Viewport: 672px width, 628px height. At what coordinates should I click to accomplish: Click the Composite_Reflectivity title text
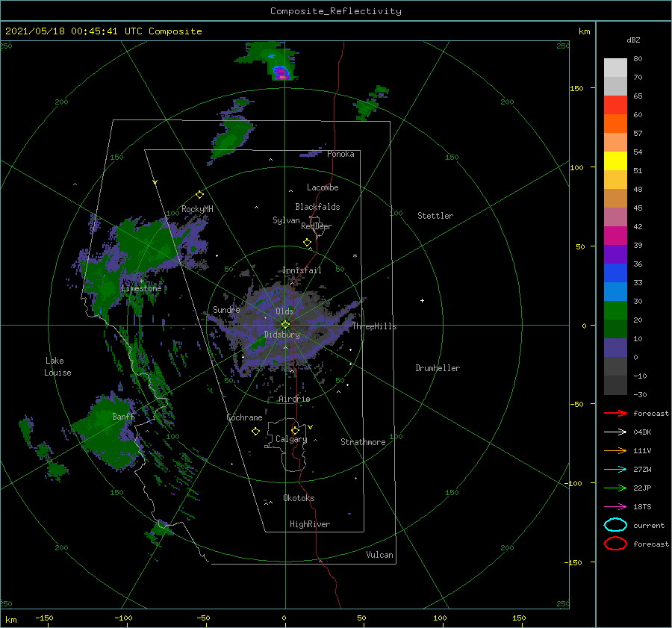point(335,11)
